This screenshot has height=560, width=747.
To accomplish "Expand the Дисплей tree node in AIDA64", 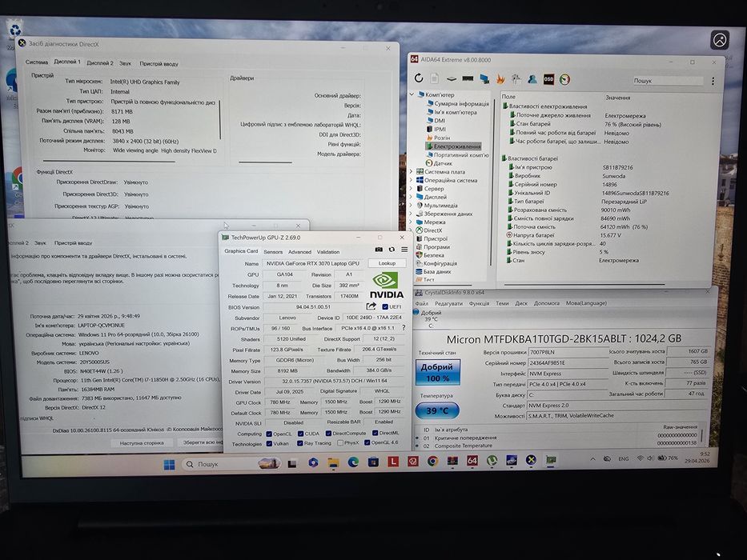I will pos(412,197).
